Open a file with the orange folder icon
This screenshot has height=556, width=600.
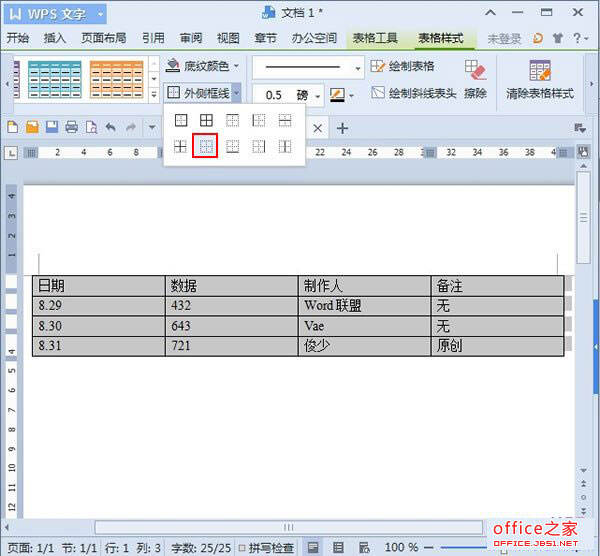click(32, 127)
